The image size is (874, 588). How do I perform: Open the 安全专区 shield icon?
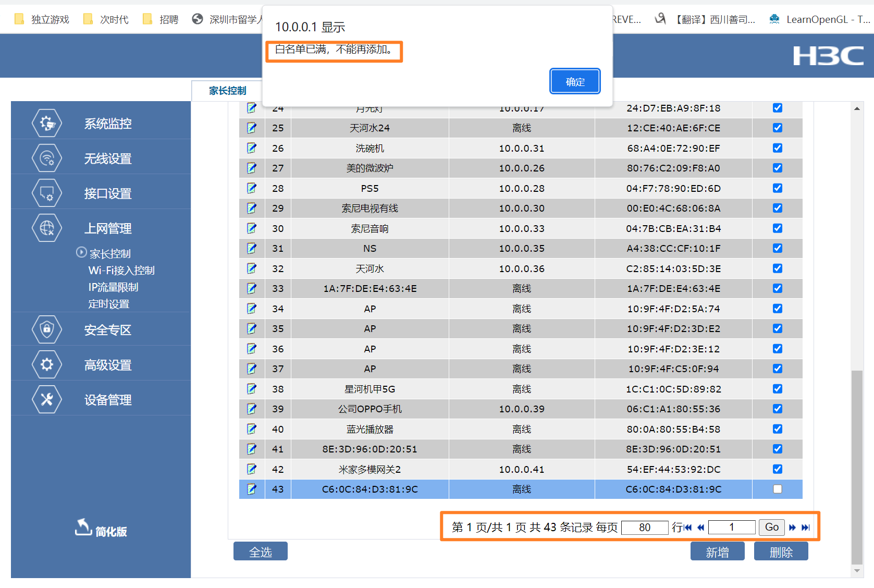tap(47, 329)
